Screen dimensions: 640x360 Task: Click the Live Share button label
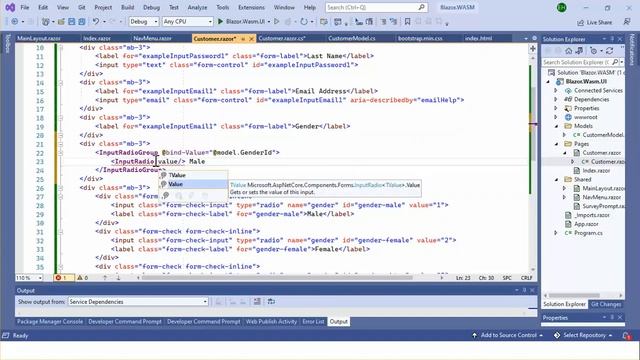click(x=599, y=22)
